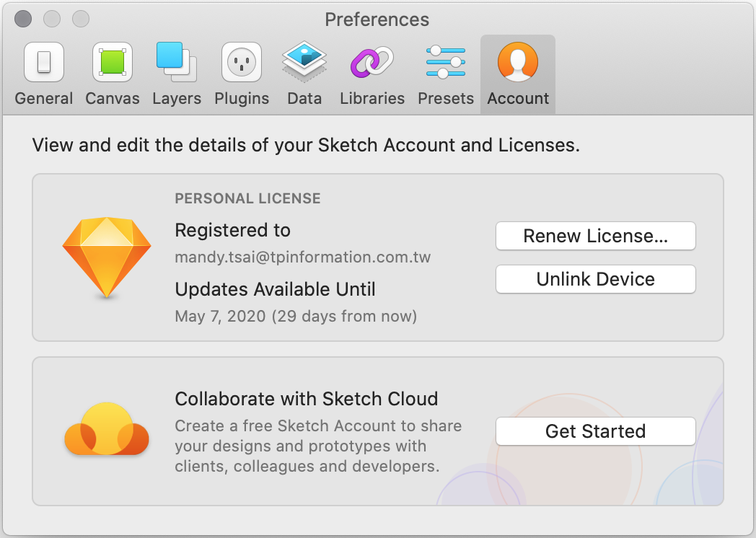Select the green Canvas icon

point(113,62)
